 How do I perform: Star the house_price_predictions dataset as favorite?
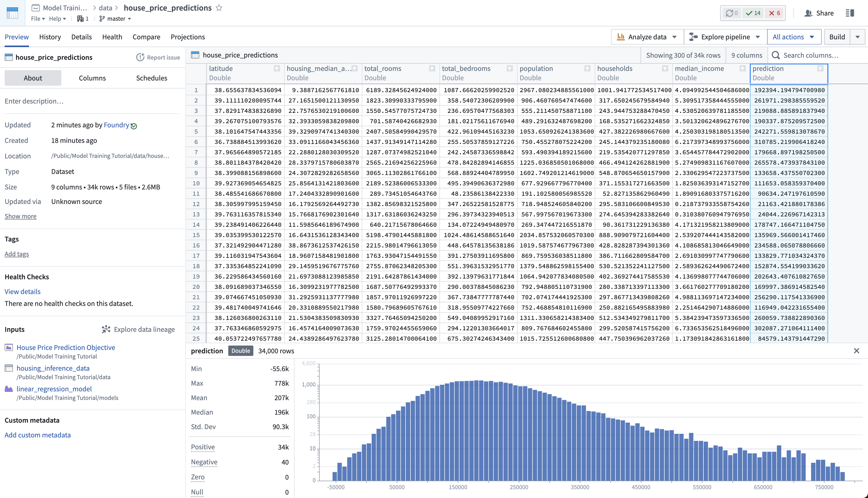[219, 8]
